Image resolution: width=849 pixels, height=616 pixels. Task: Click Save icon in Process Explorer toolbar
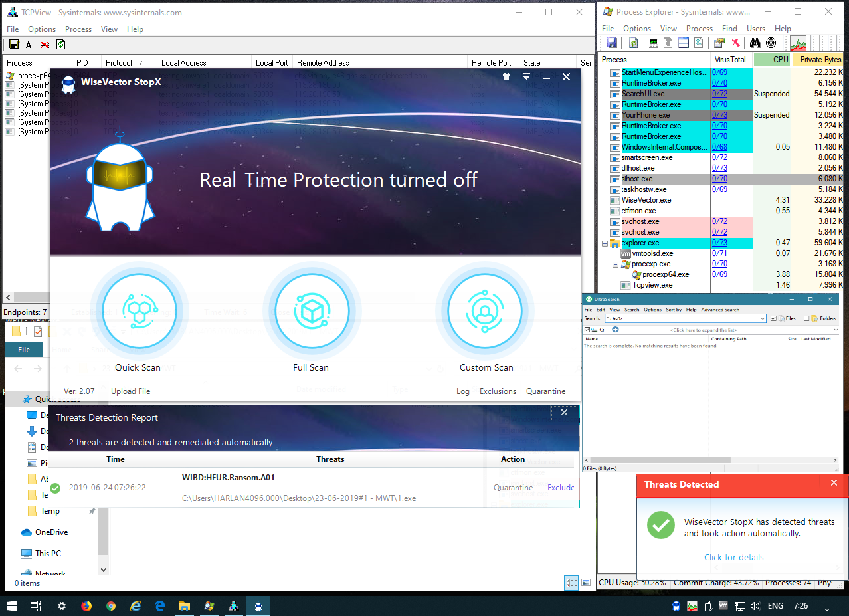pyautogui.click(x=611, y=43)
